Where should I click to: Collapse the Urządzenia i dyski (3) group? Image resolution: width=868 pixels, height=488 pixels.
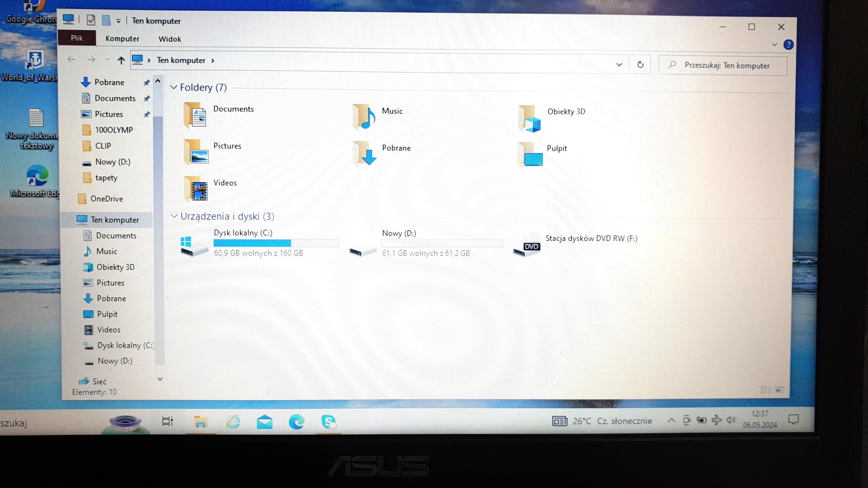tap(174, 216)
